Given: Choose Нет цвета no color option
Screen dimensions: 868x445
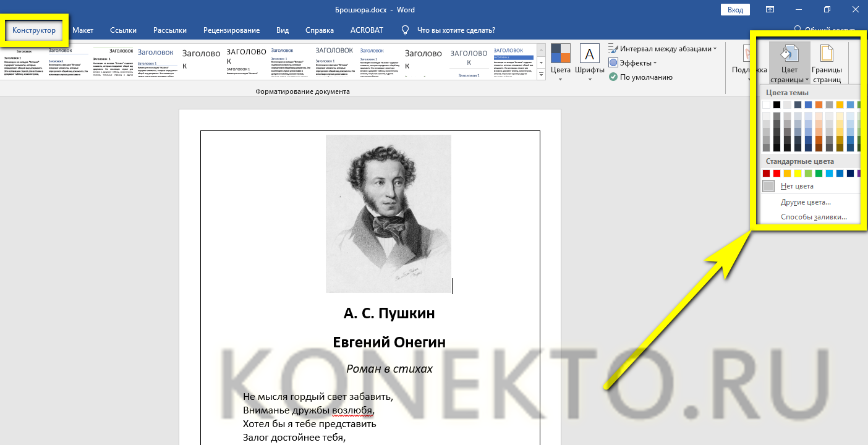Looking at the screenshot, I should tap(810, 186).
